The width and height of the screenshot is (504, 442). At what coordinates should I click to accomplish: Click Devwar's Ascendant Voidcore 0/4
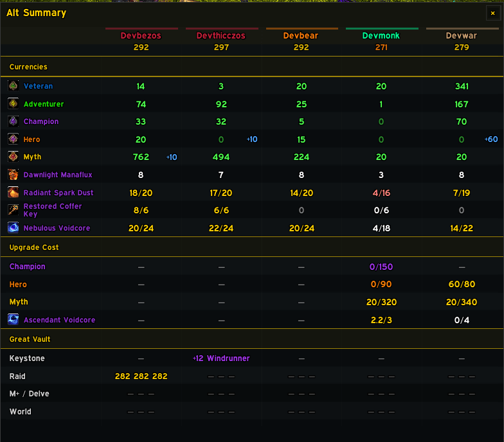click(x=462, y=320)
